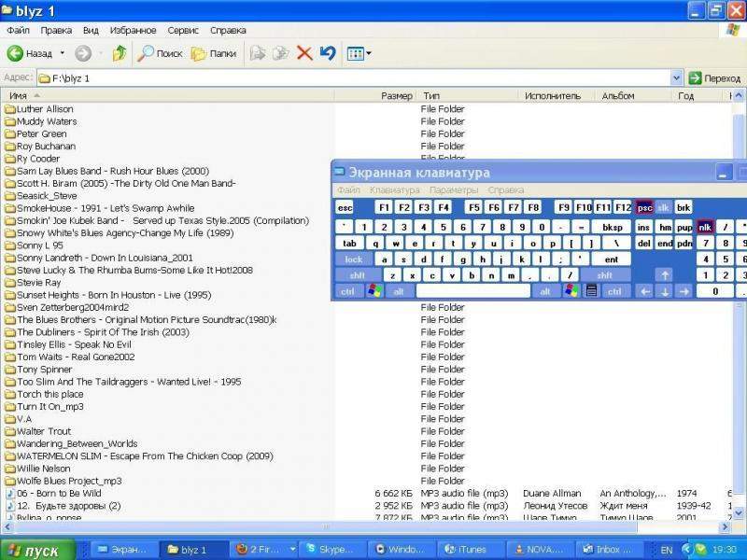Select the Sonny L 95 folder

pyautogui.click(x=34, y=245)
